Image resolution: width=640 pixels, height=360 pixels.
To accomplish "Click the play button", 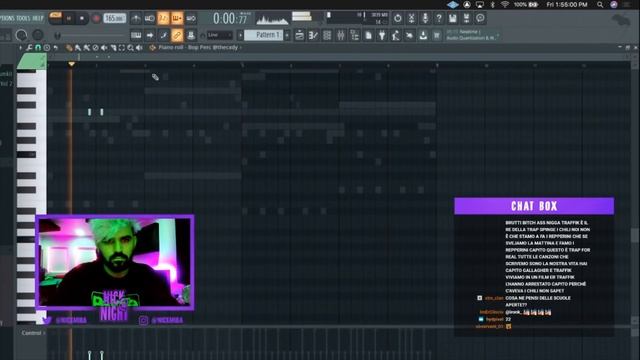I will (69, 18).
